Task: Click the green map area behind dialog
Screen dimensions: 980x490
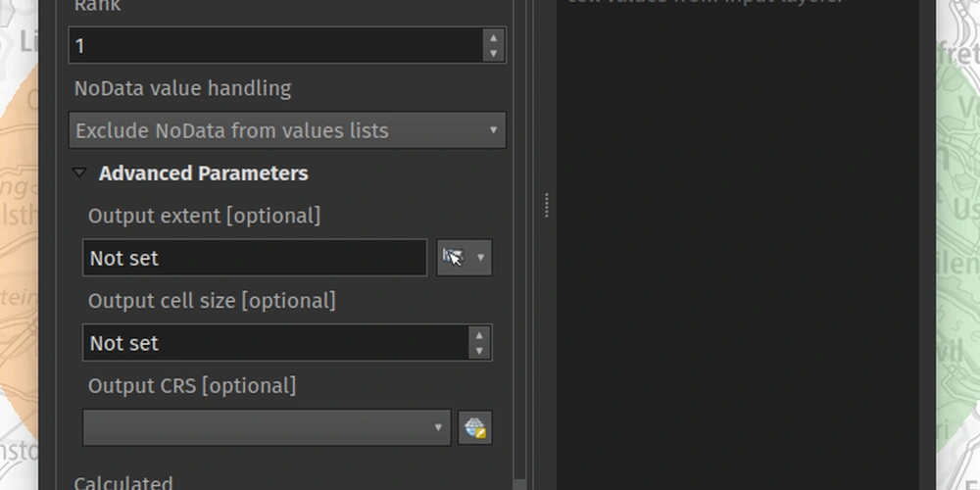Action: 957,250
